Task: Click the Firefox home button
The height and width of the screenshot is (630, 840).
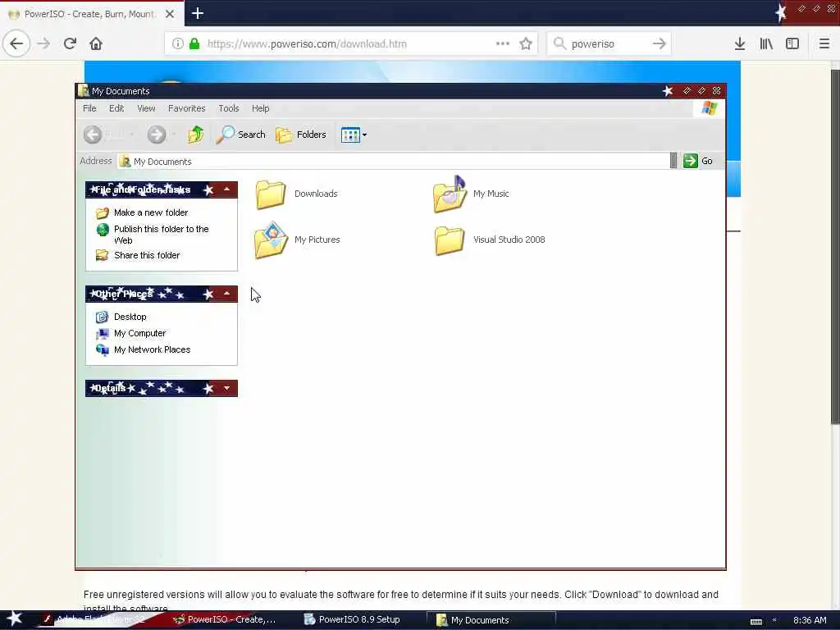Action: tap(96, 44)
